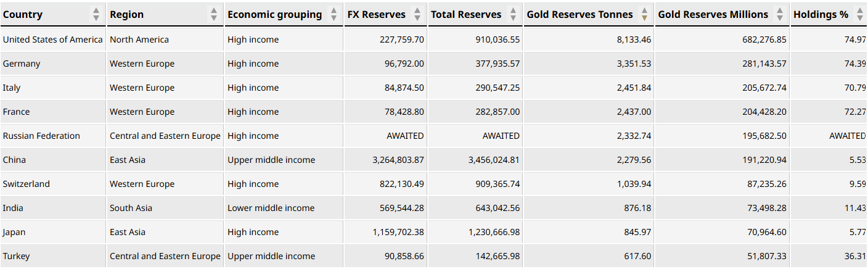Click the sort arrows beside Country header
The image size is (868, 269).
point(96,14)
